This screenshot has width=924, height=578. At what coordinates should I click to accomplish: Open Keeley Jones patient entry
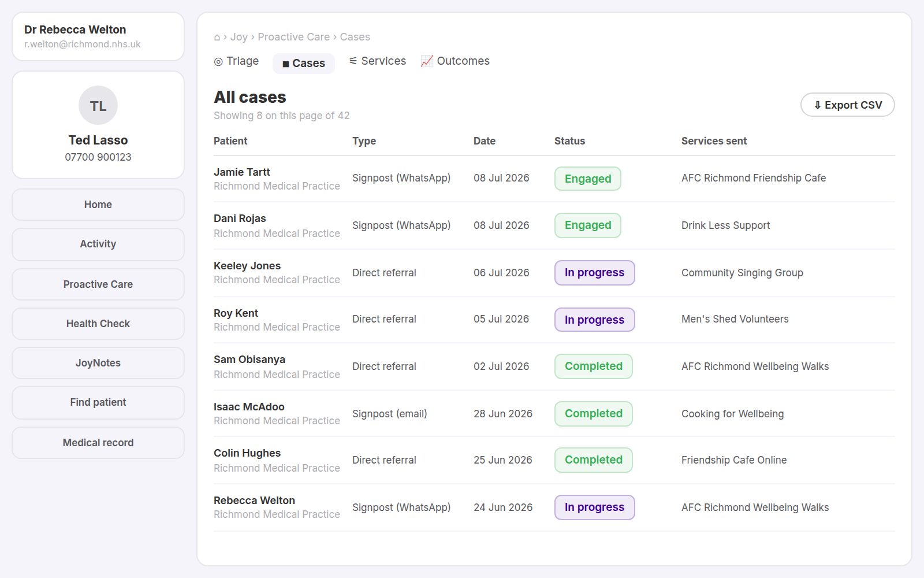click(247, 266)
